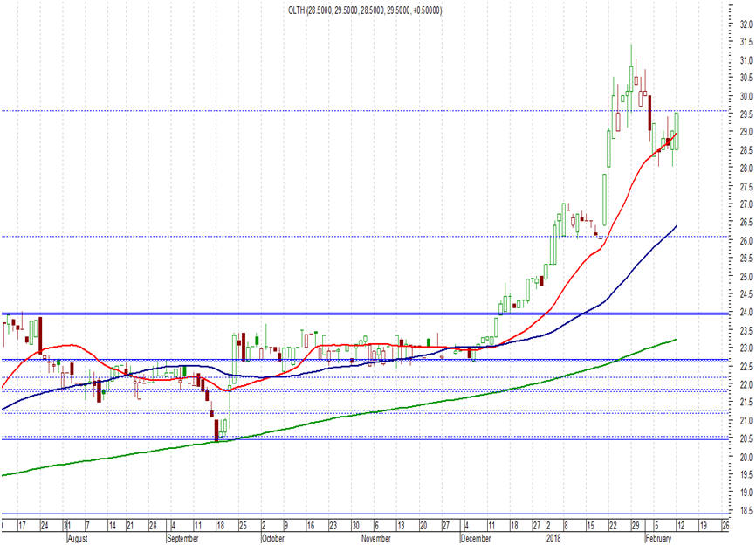Click the date label 17 on time axis
The height and width of the screenshot is (545, 756).
[22, 525]
